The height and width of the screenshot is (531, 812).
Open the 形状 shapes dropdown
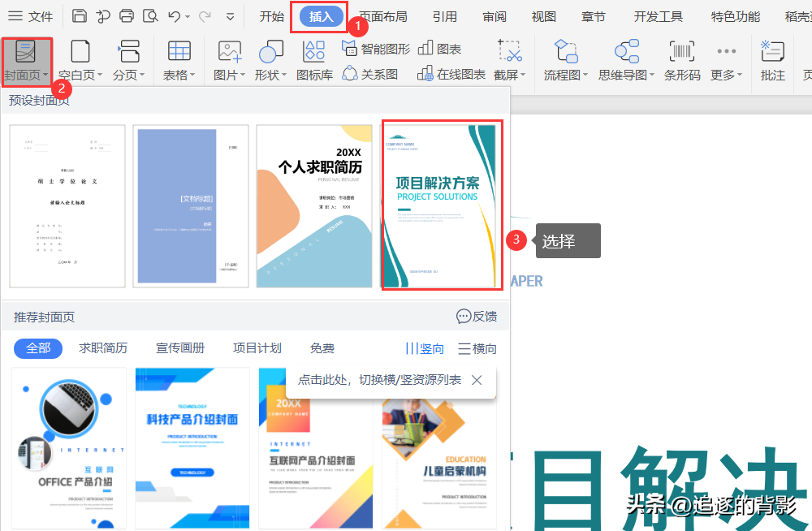tap(271, 62)
